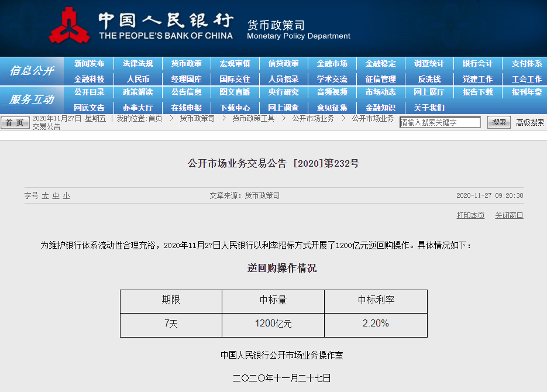Open 下载中心 in service menu

[x=235, y=108]
